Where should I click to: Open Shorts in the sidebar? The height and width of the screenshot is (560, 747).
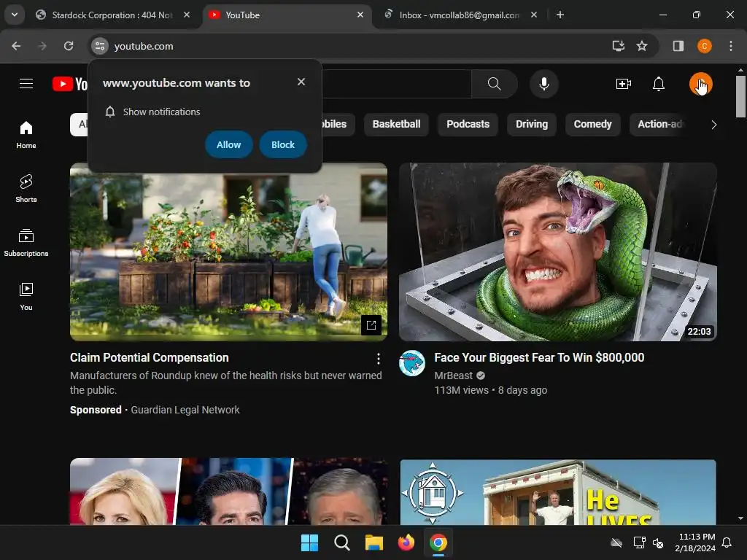pyautogui.click(x=26, y=189)
